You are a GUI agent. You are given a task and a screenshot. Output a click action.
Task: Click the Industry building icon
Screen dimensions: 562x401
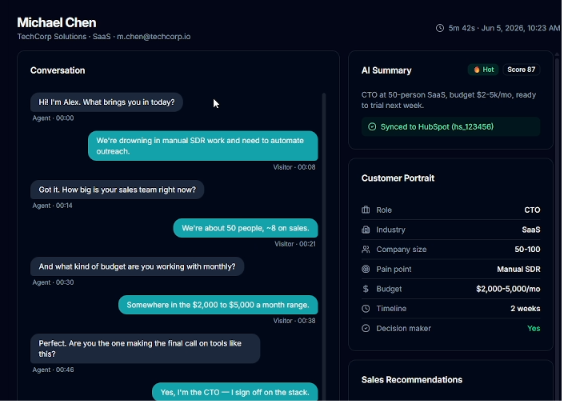point(366,230)
